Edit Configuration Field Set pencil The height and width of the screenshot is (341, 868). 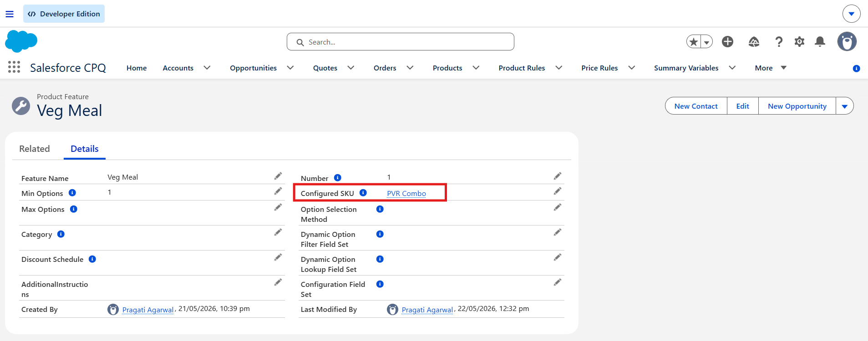point(558,282)
